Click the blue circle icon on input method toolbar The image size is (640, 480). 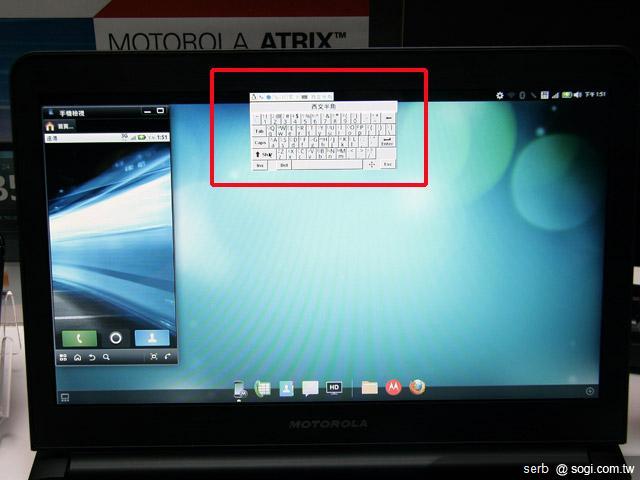point(269,97)
